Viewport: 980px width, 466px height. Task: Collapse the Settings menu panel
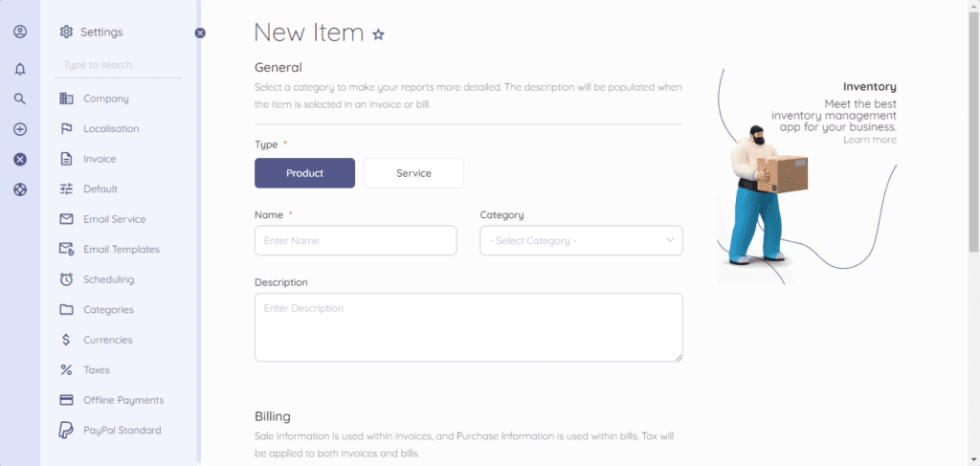point(200,33)
